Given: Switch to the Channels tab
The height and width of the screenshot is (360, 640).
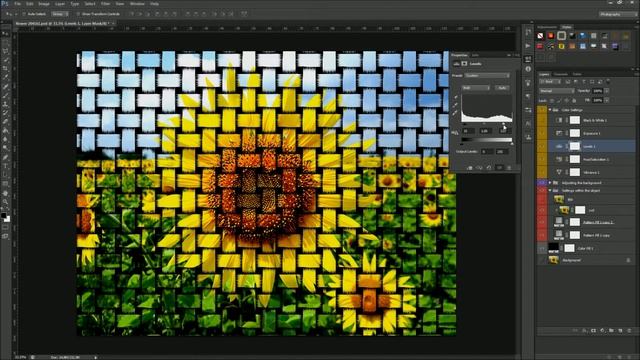Looking at the screenshot, I should coord(561,74).
